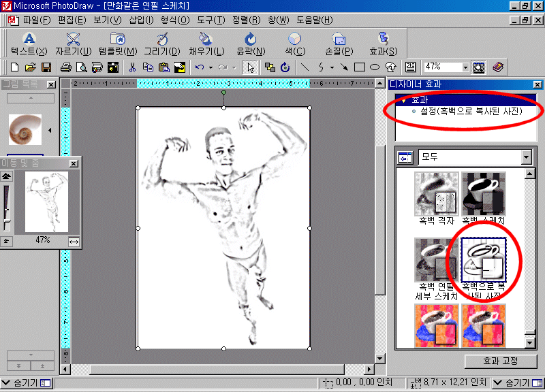Click the Save floppy disk icon
The height and width of the screenshot is (392, 545).
pos(46,67)
